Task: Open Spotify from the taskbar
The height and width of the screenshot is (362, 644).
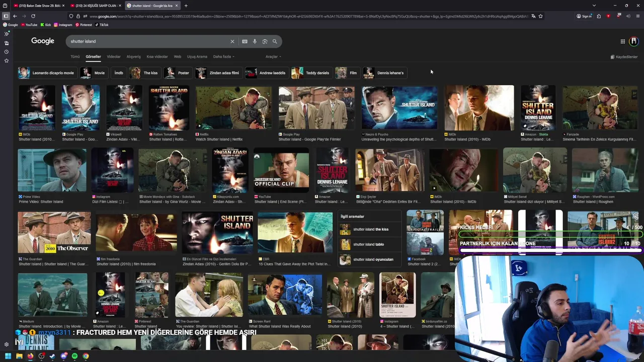Action: point(74,356)
